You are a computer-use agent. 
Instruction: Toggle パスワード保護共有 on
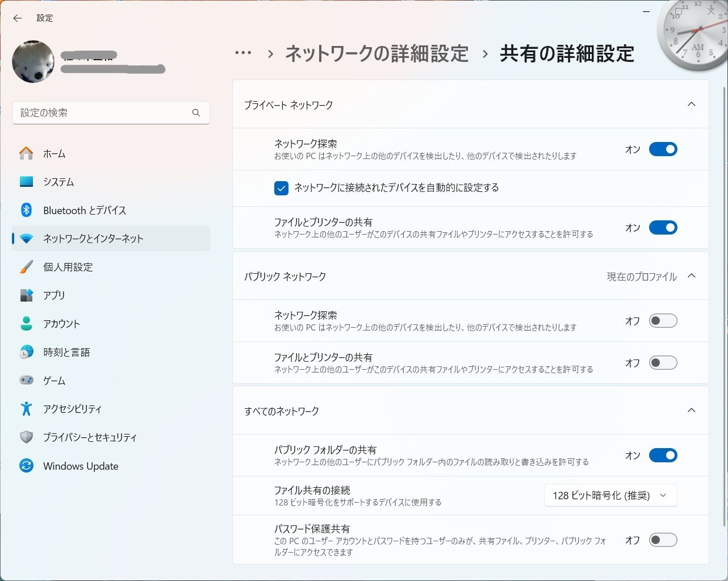[x=663, y=540]
